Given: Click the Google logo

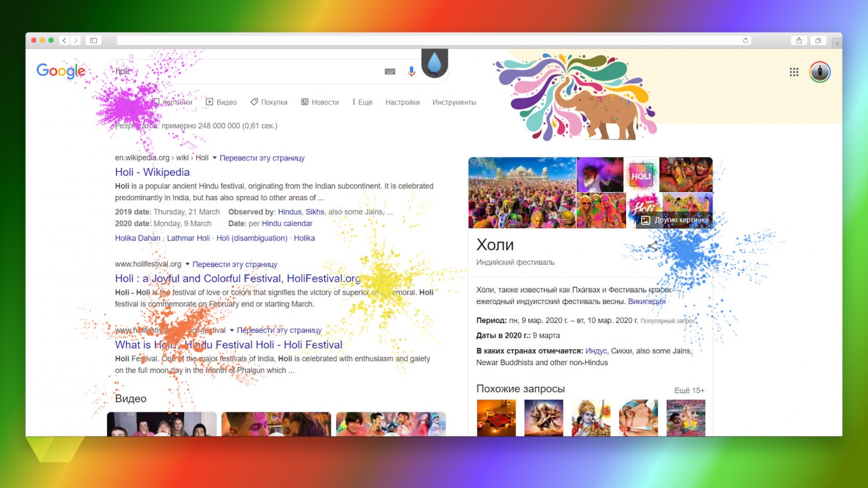Looking at the screenshot, I should click(x=61, y=71).
